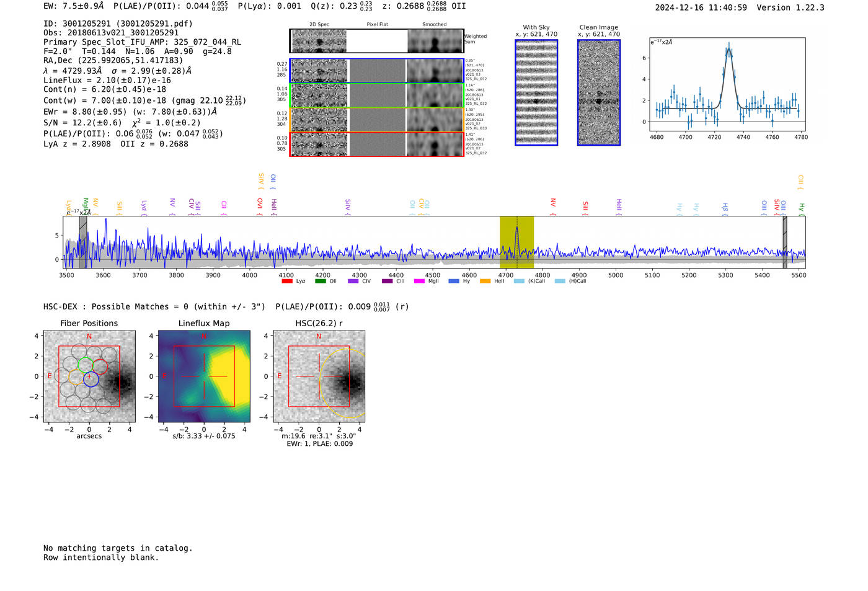Click the blue-bordered Pixel Flat panel
The width and height of the screenshot is (868, 591).
[x=377, y=71]
